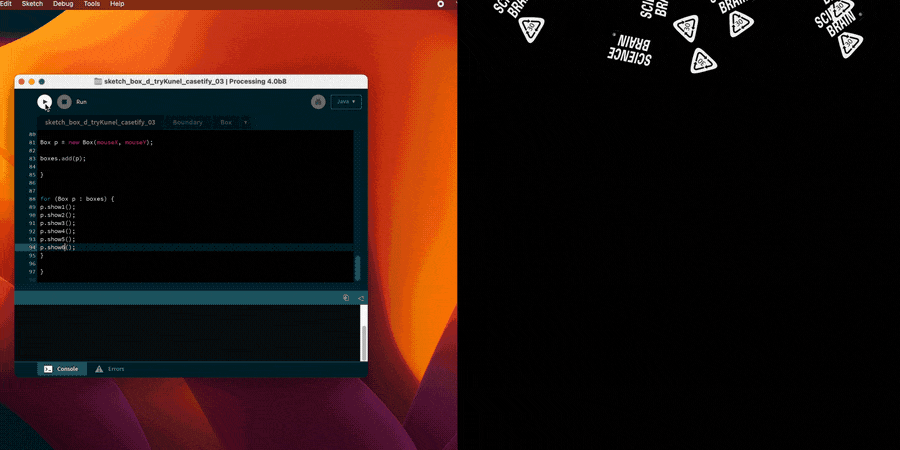This screenshot has width=900, height=450.
Task: Click the console clear arrow icon
Action: point(360,298)
